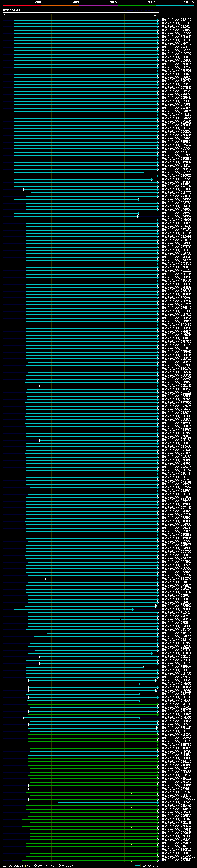The height and width of the screenshot is (868, 197).
Task: Select the UniRef100_Q0WWL2 label
Action: tap(177, 436)
